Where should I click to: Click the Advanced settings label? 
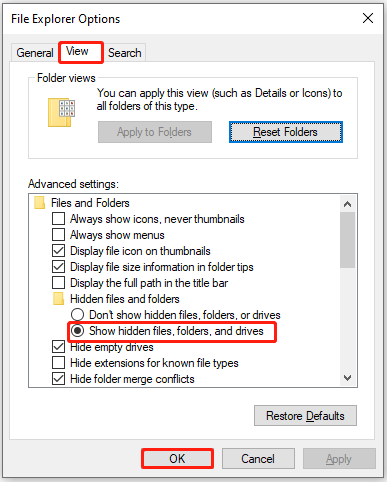pyautogui.click(x=73, y=184)
